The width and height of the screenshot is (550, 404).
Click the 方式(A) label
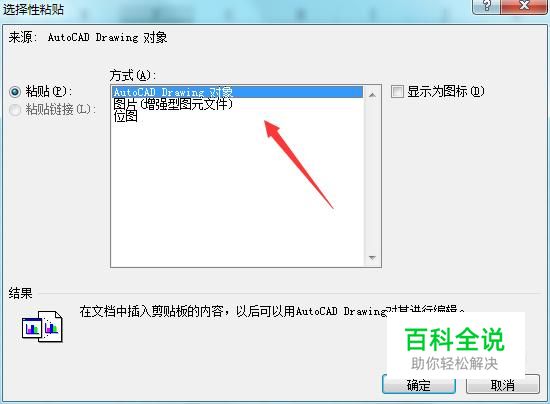tap(133, 75)
